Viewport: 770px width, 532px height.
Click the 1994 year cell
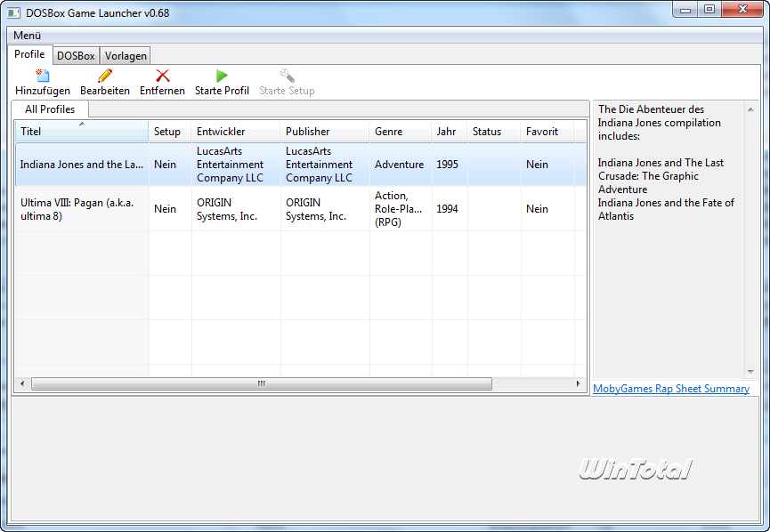pos(450,209)
